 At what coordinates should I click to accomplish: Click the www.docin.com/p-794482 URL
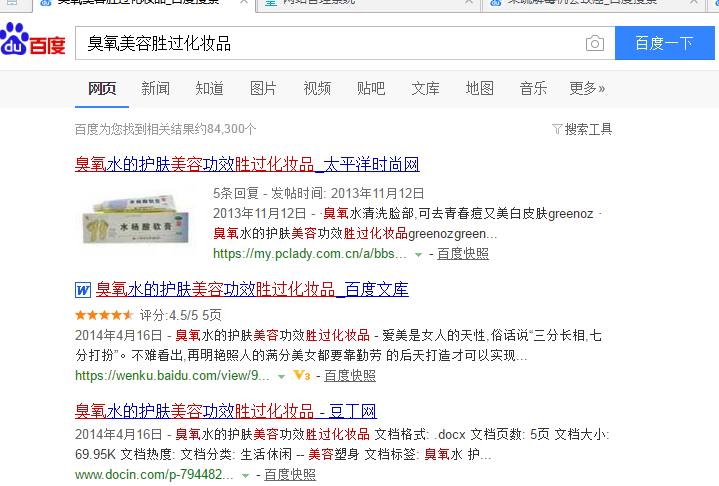154,475
